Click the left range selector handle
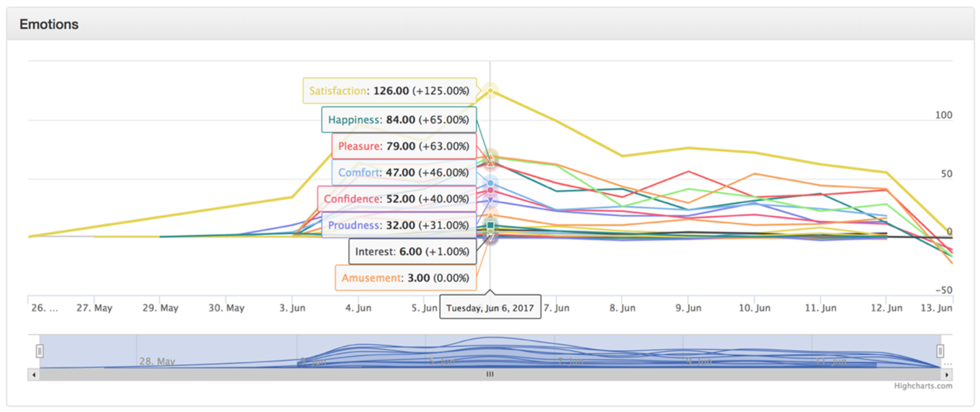 click(x=40, y=351)
